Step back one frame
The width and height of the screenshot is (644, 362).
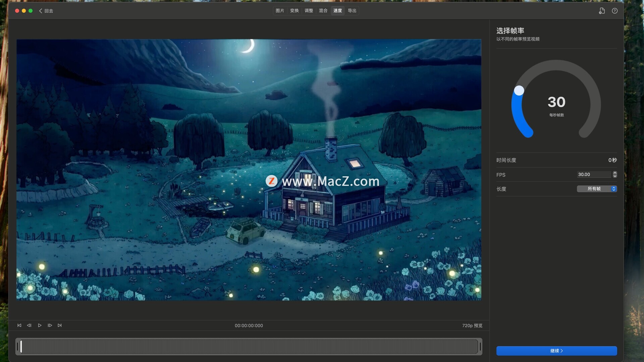click(x=29, y=325)
